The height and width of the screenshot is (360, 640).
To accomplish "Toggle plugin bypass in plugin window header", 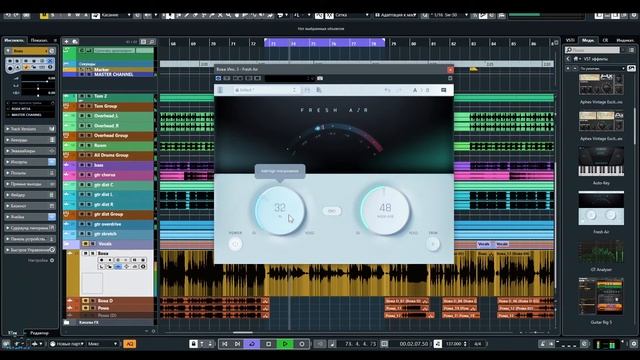I will pos(218,78).
